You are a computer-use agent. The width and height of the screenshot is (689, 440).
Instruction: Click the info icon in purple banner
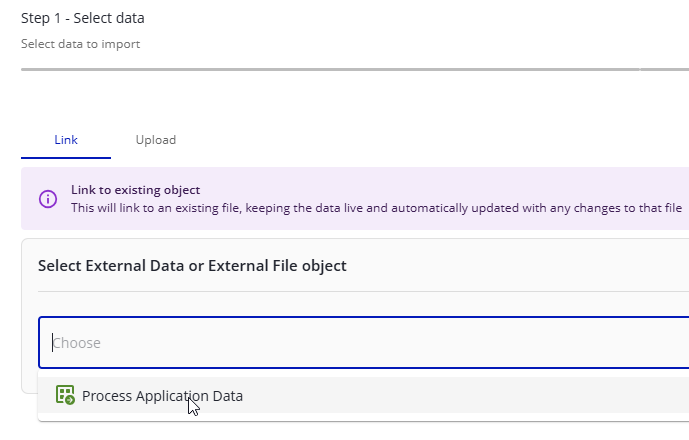[x=48, y=199]
